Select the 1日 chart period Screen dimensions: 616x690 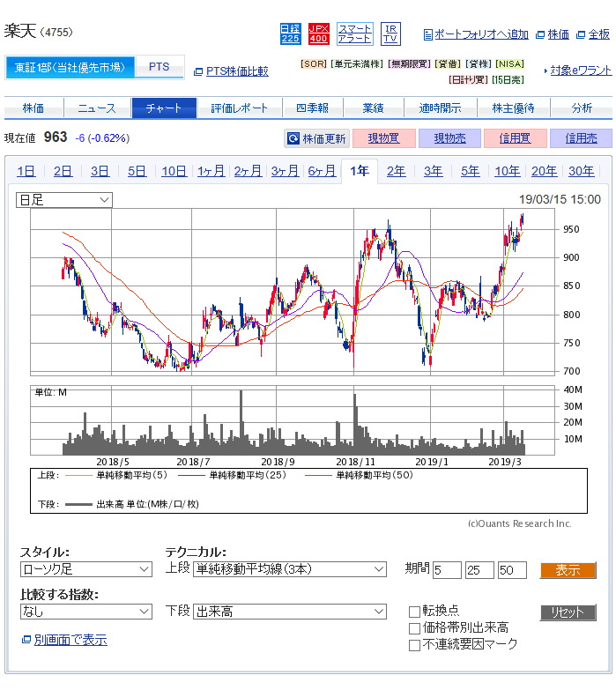(x=26, y=171)
